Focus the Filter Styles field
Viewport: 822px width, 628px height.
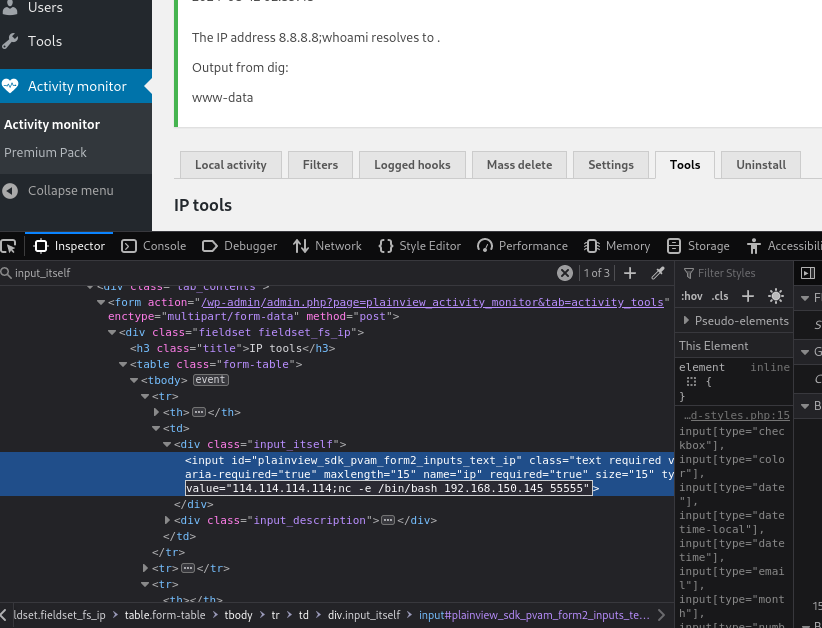(x=736, y=273)
